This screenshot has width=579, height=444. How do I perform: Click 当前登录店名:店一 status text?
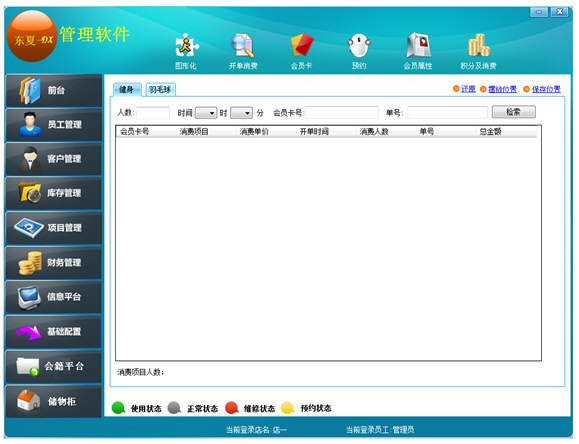(x=256, y=430)
